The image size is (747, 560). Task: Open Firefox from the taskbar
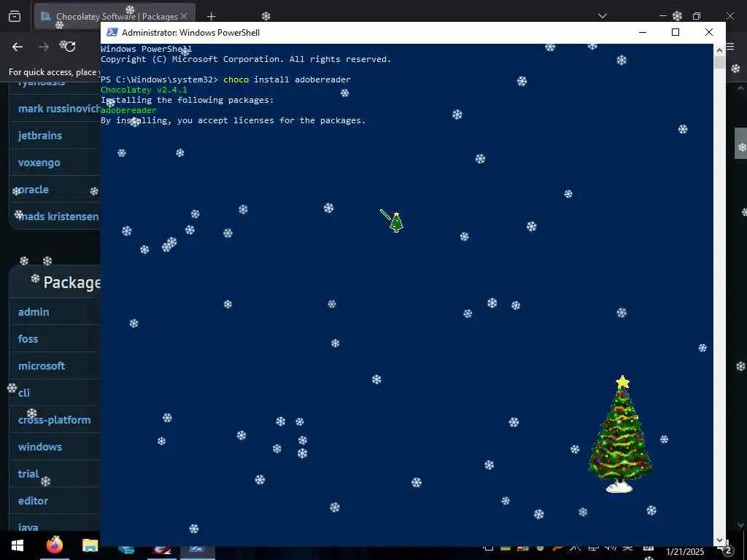(x=55, y=545)
